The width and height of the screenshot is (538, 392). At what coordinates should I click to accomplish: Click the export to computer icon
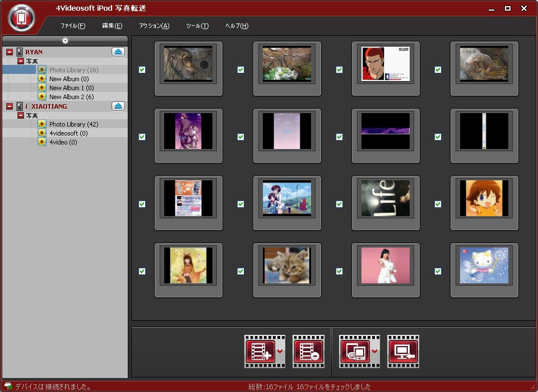(x=403, y=351)
